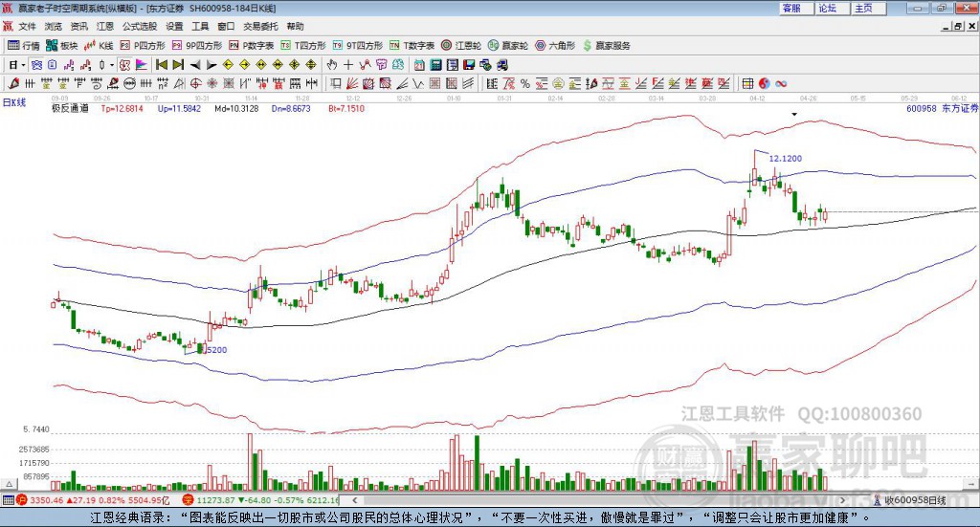Image resolution: width=980 pixels, height=527 pixels.
Task: Select the red pencil drawing tool
Action: point(13,83)
